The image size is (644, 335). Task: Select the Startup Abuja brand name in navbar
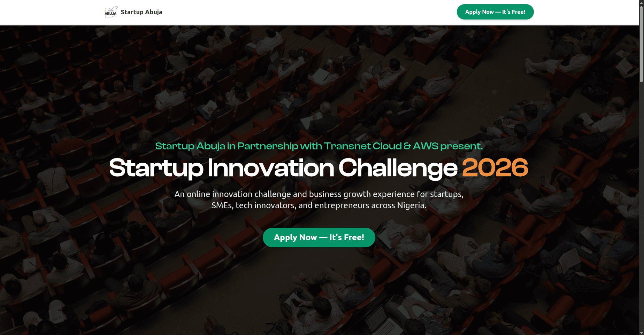click(x=141, y=11)
